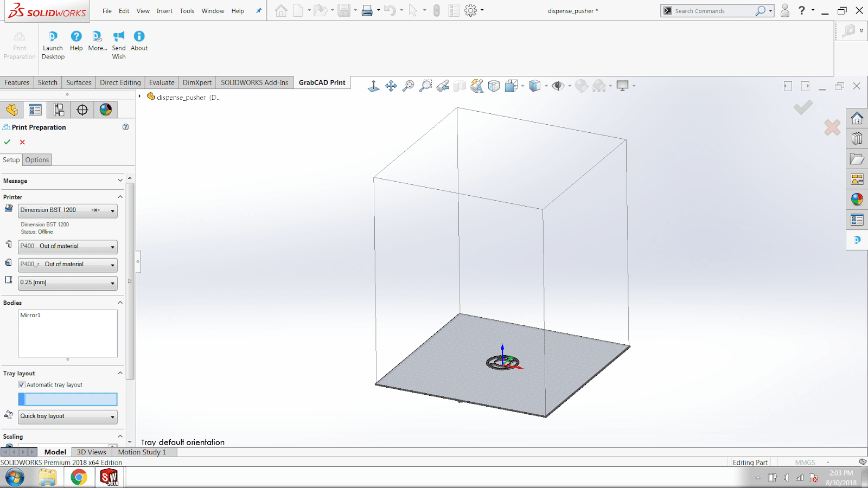This screenshot has width=868, height=488.
Task: Toggle the Automatic tray layout checkbox
Action: pyautogui.click(x=22, y=384)
